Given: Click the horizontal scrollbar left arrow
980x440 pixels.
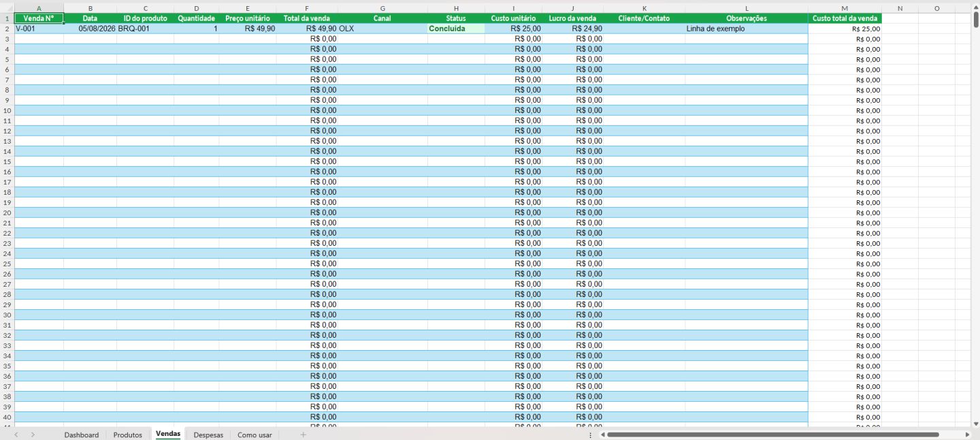Looking at the screenshot, I should [602, 435].
